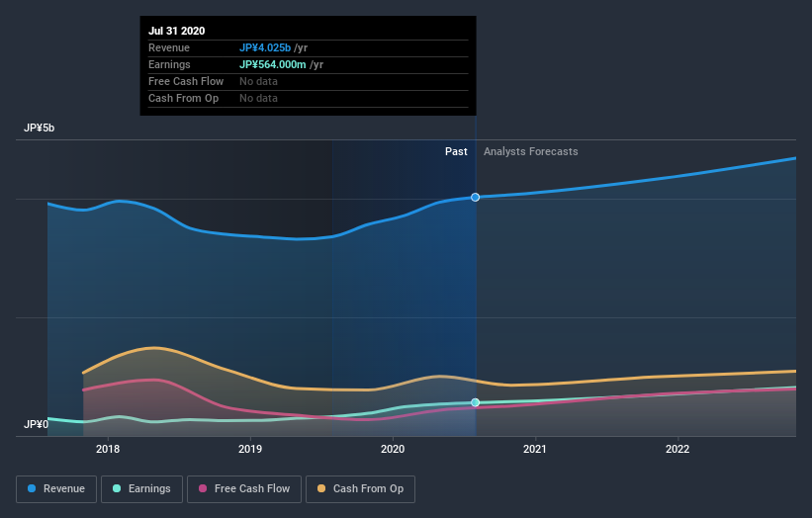Click the revenue data point marker on blue line

(x=475, y=197)
